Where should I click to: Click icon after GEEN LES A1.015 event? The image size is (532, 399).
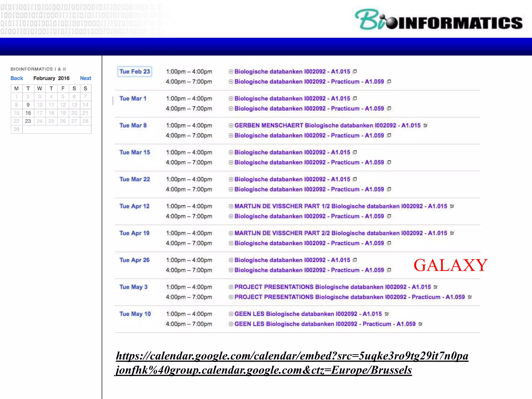[x=387, y=314]
